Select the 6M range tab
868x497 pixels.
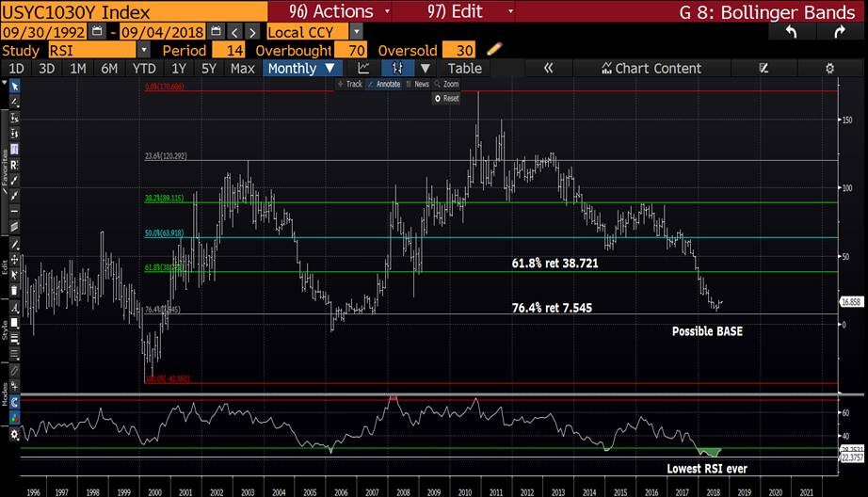pyautogui.click(x=109, y=68)
